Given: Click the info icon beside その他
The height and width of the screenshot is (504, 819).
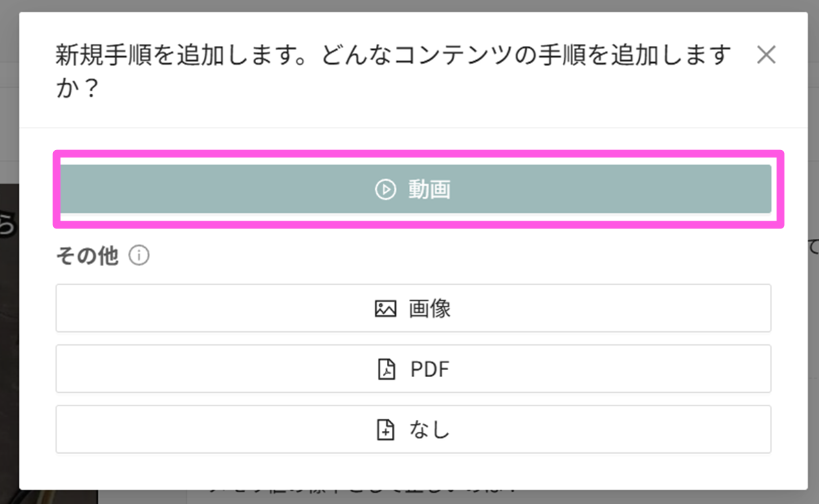Looking at the screenshot, I should 139,257.
